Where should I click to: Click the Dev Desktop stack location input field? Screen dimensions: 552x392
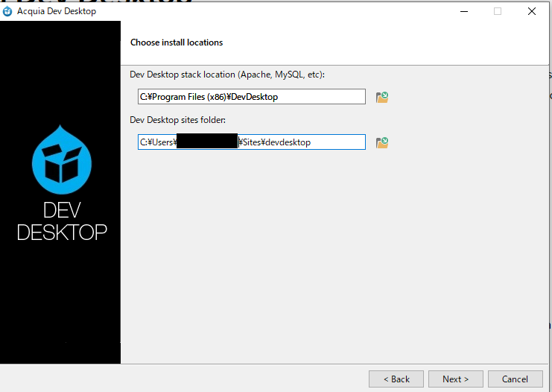pyautogui.click(x=252, y=96)
